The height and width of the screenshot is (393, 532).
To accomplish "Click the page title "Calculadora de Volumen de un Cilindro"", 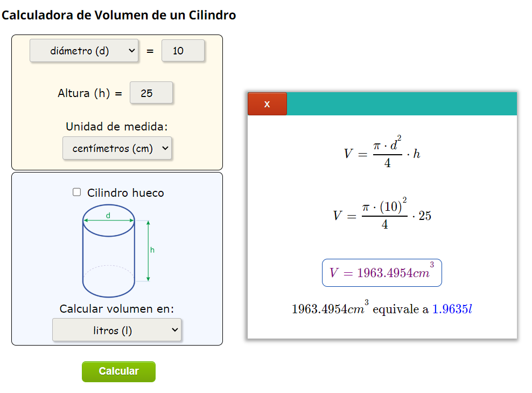I will click(x=118, y=15).
